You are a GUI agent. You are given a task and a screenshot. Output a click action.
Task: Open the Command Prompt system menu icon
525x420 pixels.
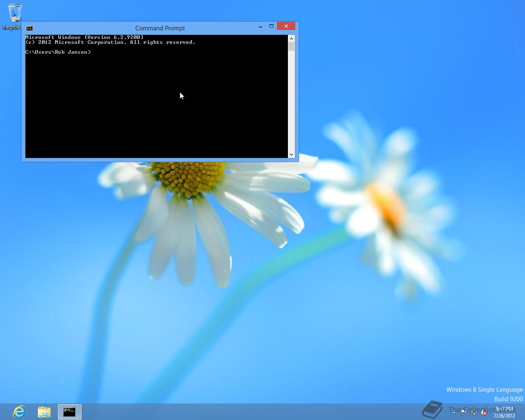tap(30, 28)
